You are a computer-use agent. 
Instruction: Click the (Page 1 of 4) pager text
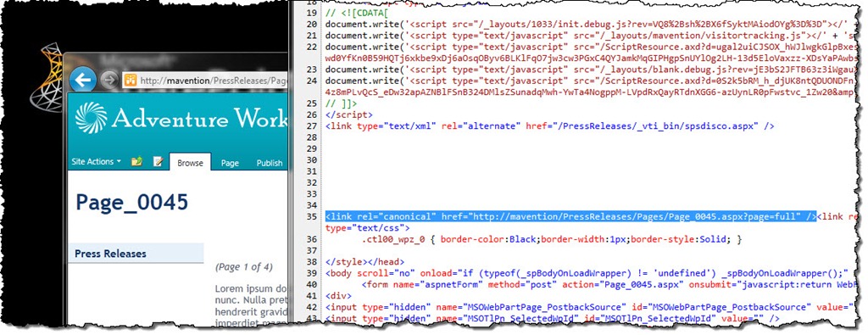(x=244, y=267)
